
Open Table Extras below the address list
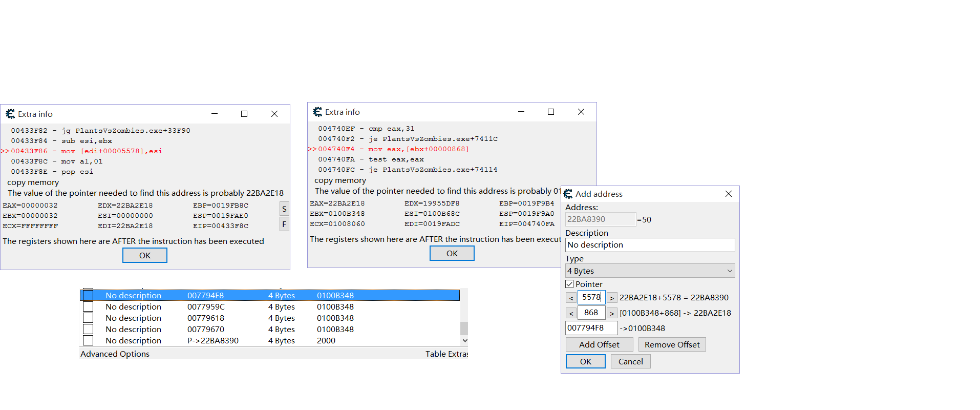pyautogui.click(x=446, y=354)
